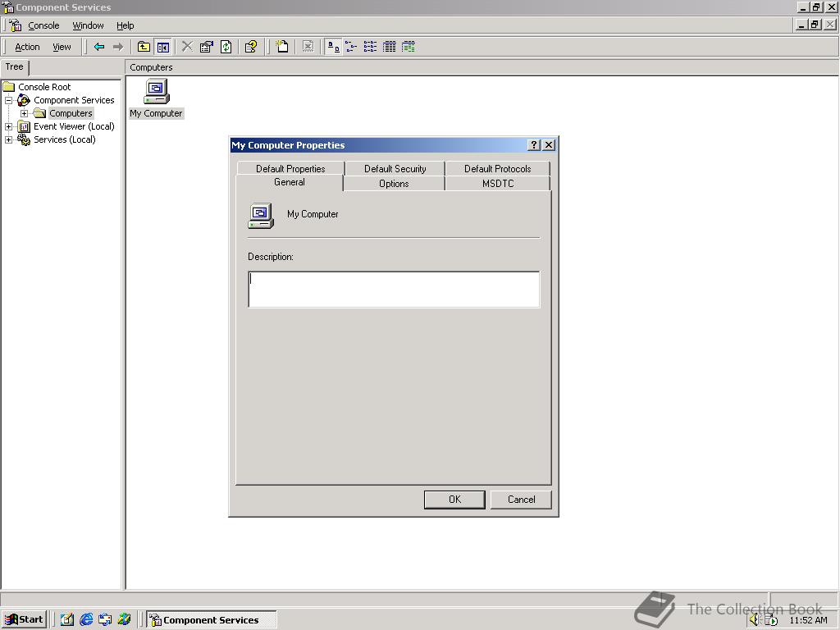Click the tray icon beside the clock

771,620
